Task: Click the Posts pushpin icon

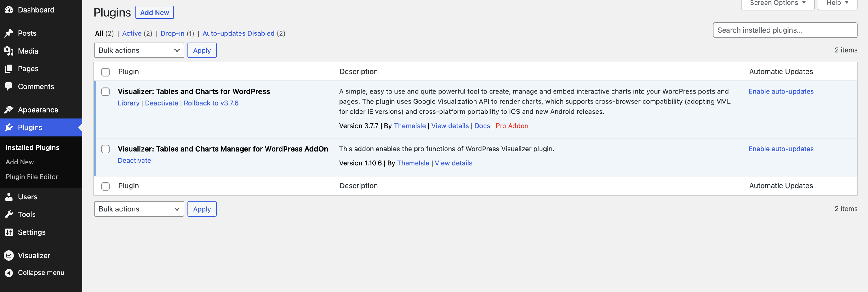Action: [x=9, y=33]
